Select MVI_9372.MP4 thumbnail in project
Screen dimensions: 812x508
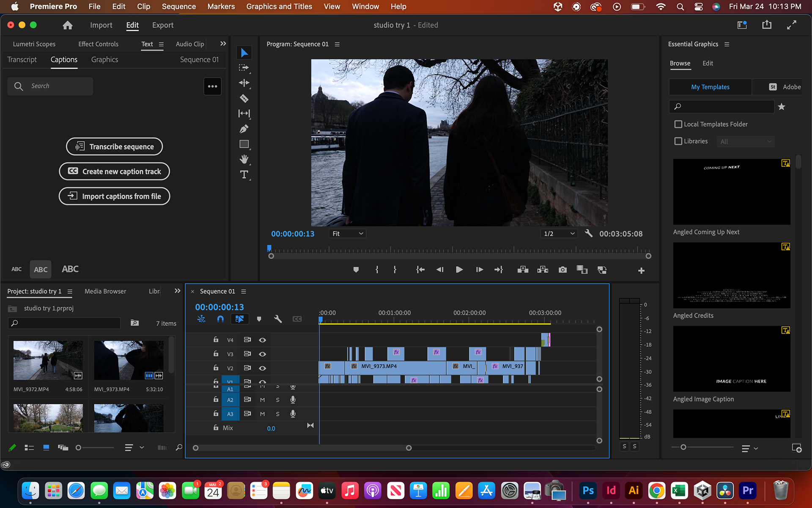click(48, 361)
